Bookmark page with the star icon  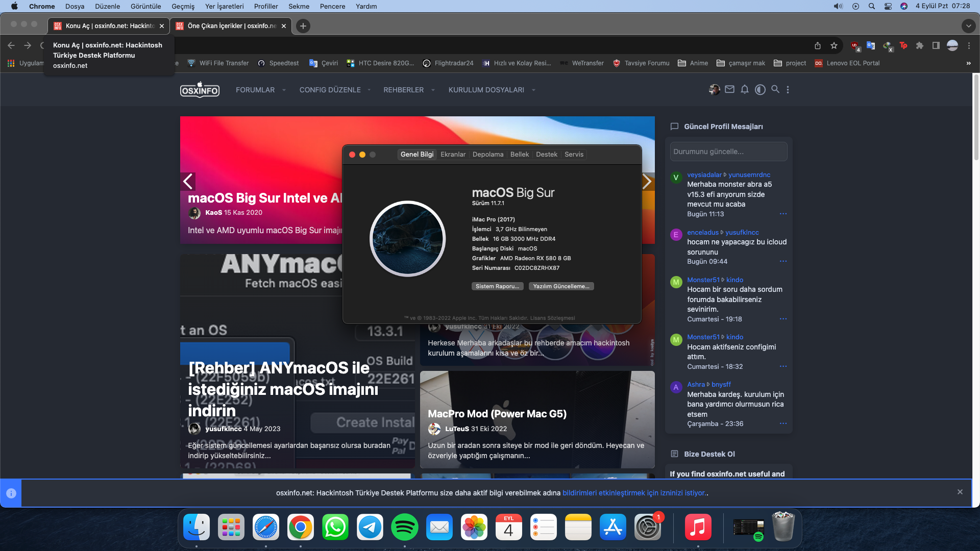834,45
